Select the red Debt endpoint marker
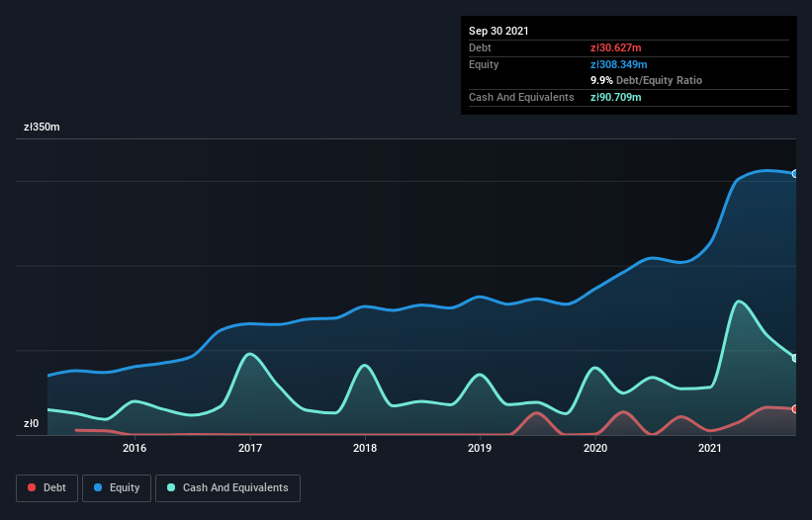 [x=795, y=408]
